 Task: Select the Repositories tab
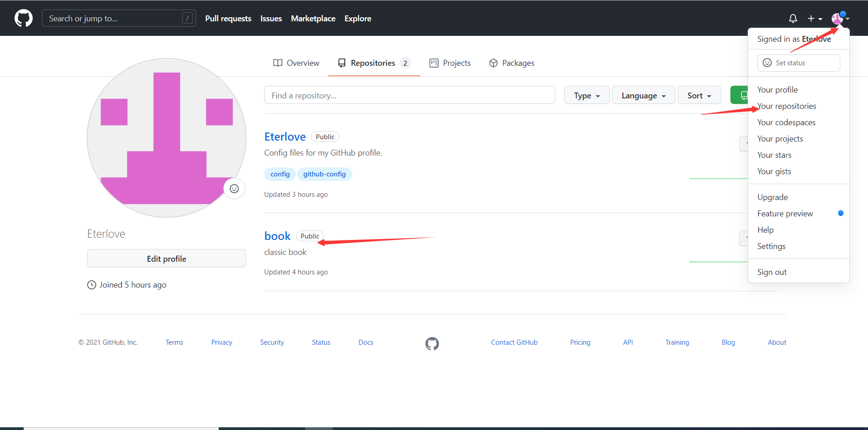click(374, 63)
